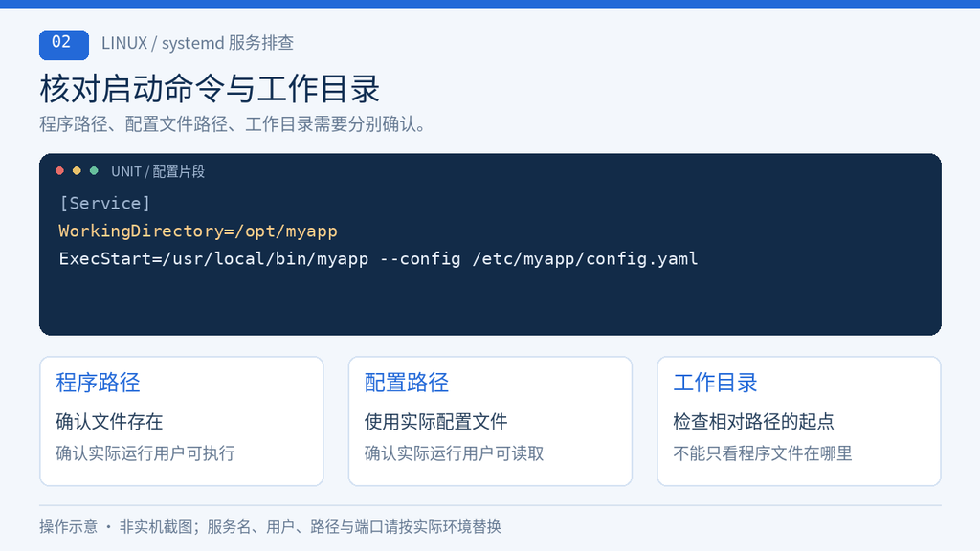Click '确认实际运行用户可读取' text

(x=454, y=452)
